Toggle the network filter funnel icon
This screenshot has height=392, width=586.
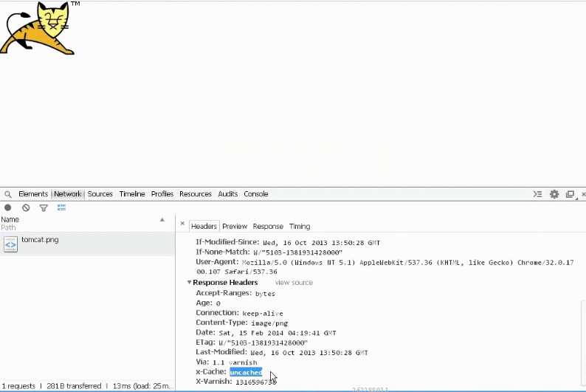pyautogui.click(x=44, y=207)
